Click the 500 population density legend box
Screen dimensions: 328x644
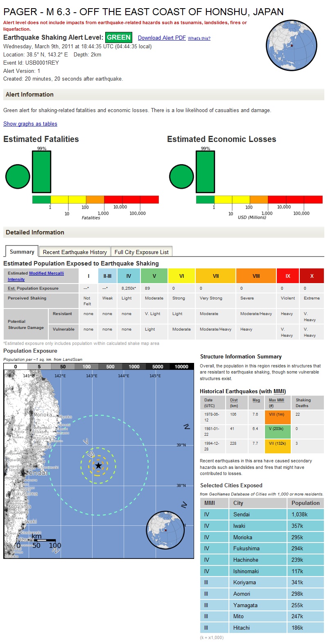[x=111, y=367]
